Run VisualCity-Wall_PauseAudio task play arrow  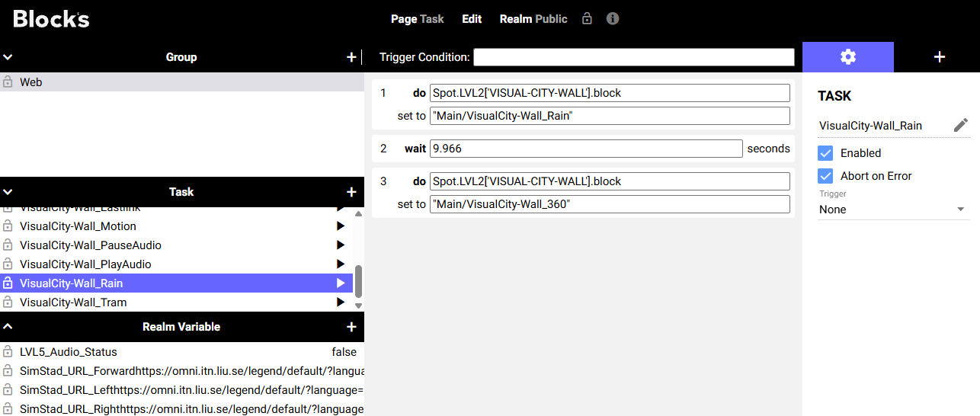click(x=341, y=245)
